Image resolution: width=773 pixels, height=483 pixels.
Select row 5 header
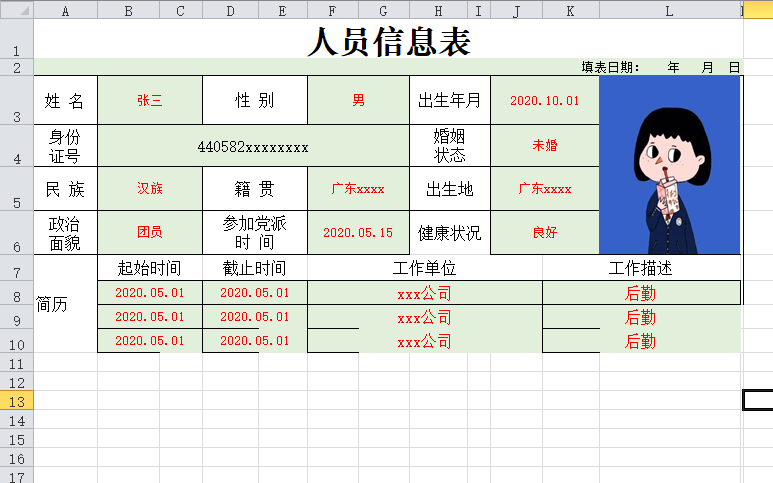point(17,189)
